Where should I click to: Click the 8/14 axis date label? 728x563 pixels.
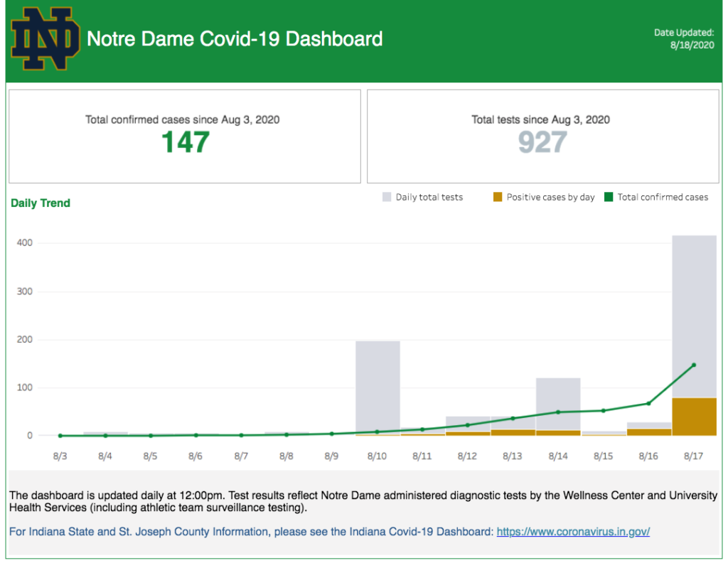[x=558, y=456]
